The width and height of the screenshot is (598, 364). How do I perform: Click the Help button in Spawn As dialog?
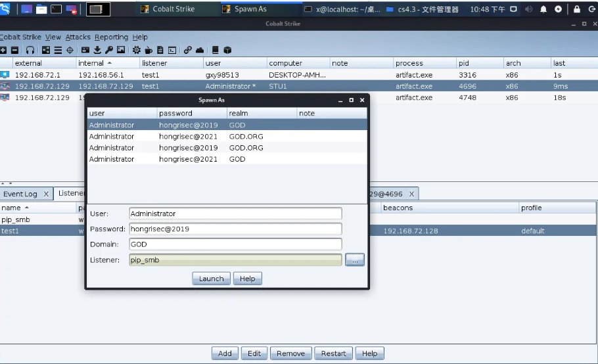(x=248, y=279)
